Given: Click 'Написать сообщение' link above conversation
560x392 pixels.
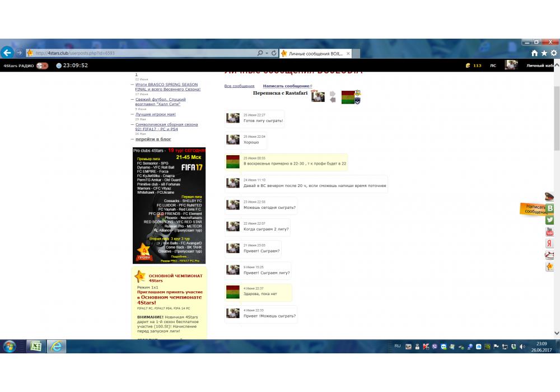Looking at the screenshot, I should tap(286, 86).
